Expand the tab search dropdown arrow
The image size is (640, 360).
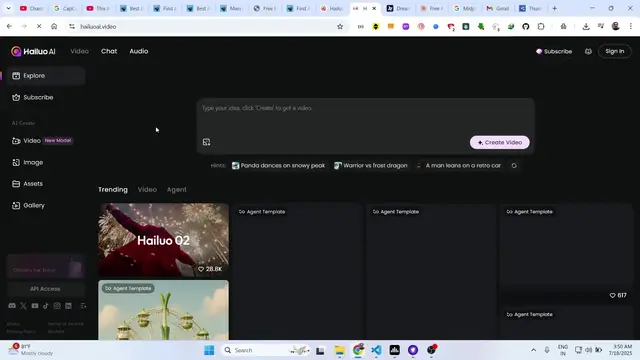[8, 8]
